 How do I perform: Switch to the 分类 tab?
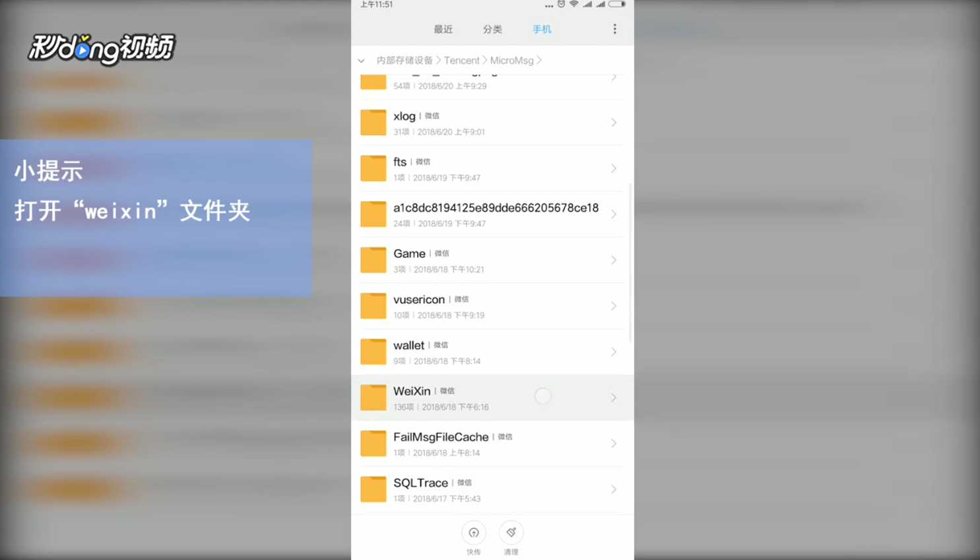(x=492, y=29)
